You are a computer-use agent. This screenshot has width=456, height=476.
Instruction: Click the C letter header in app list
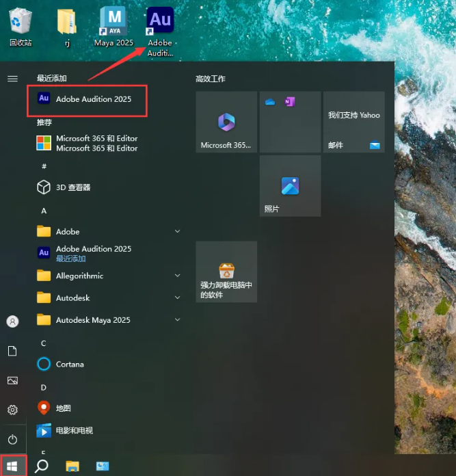pos(44,343)
